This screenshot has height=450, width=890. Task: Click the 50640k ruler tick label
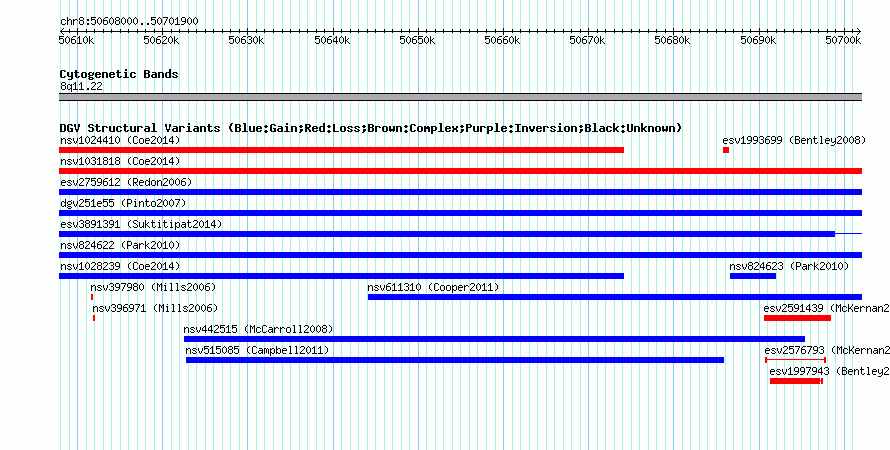pyautogui.click(x=332, y=40)
